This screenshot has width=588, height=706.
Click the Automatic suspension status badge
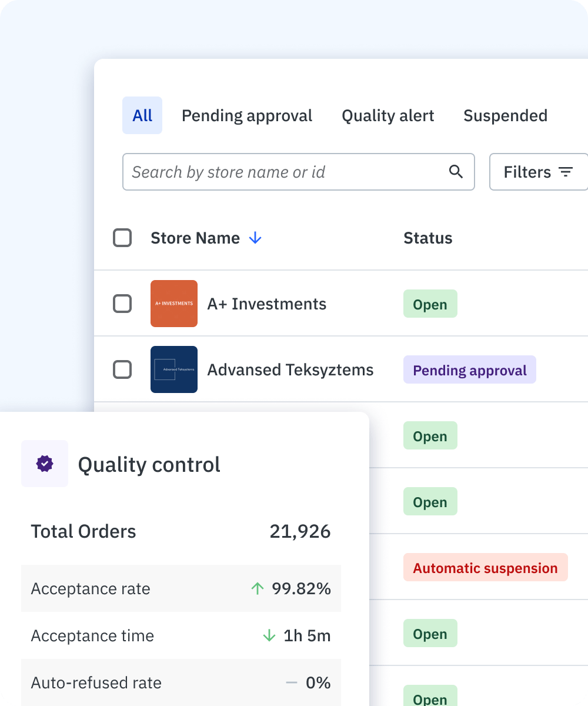tap(485, 568)
